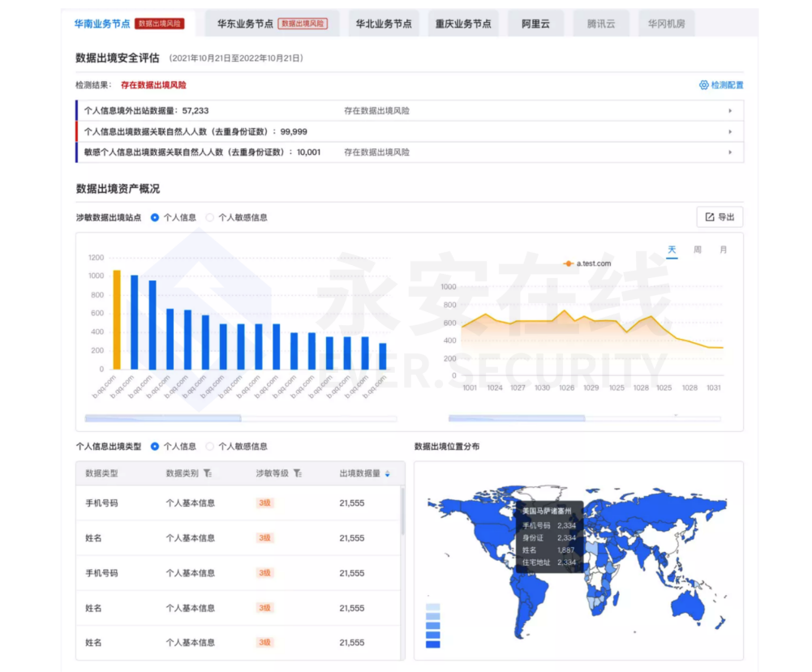This screenshot has height=672, width=812.
Task: Select 个人信息 radio for 涉敏数据出境站点
Action: point(155,218)
